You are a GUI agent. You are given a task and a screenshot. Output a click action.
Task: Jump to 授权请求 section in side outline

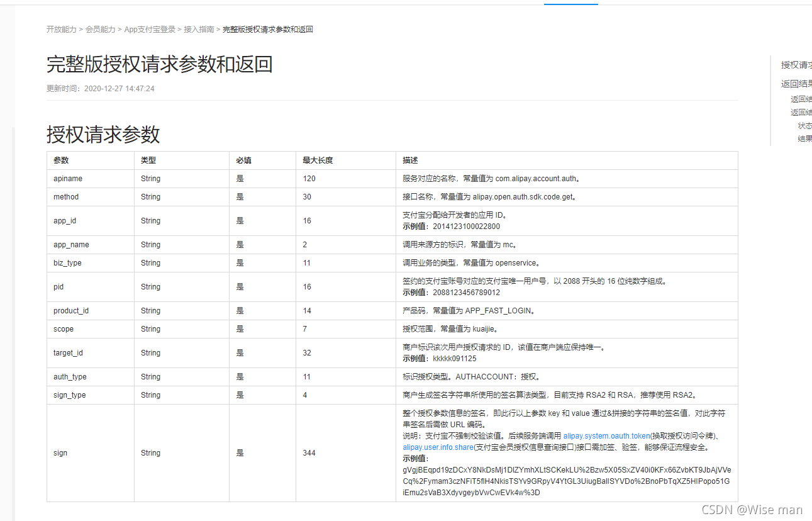pos(796,65)
